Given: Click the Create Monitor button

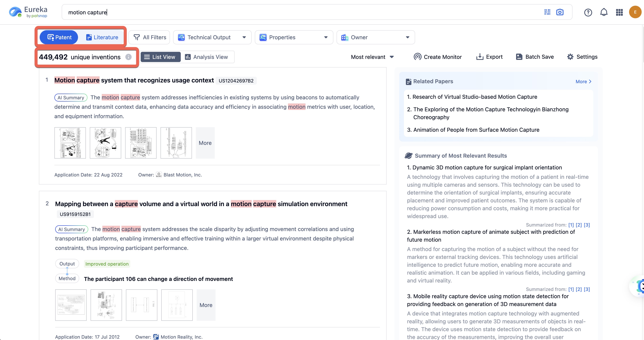Looking at the screenshot, I should [438, 57].
